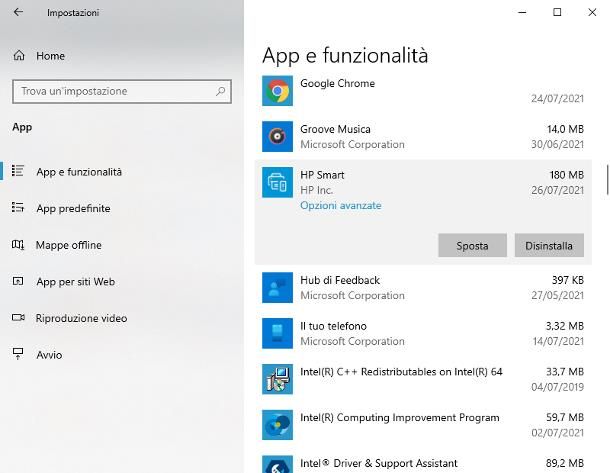Click Il tuo telefono app icon
Viewport: 610px width, 473px height.
click(x=277, y=333)
